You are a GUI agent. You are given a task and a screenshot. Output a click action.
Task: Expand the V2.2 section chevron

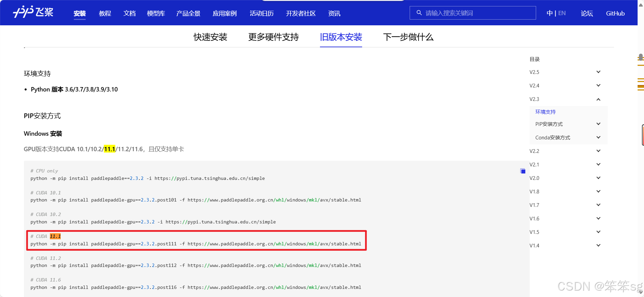598,151
